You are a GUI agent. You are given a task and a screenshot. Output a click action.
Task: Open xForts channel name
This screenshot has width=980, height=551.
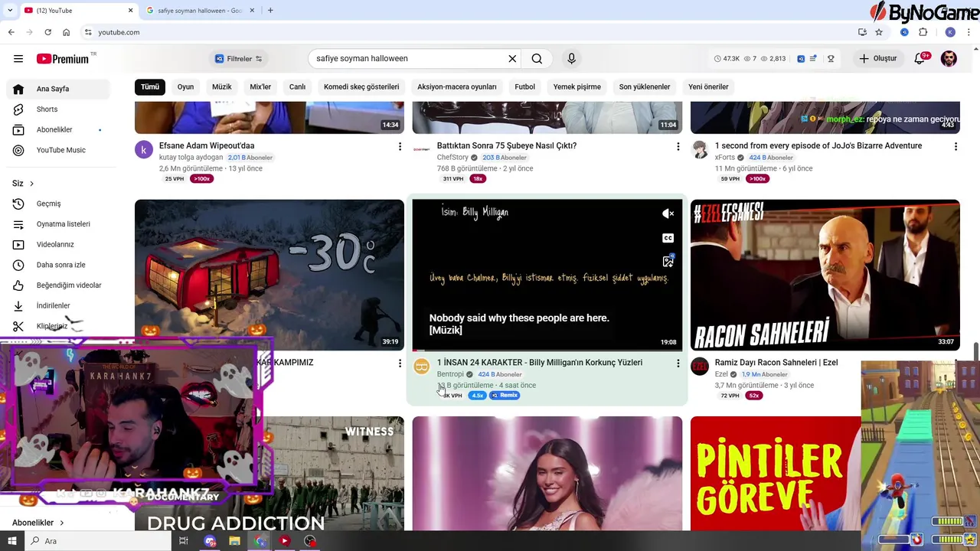[x=725, y=158]
